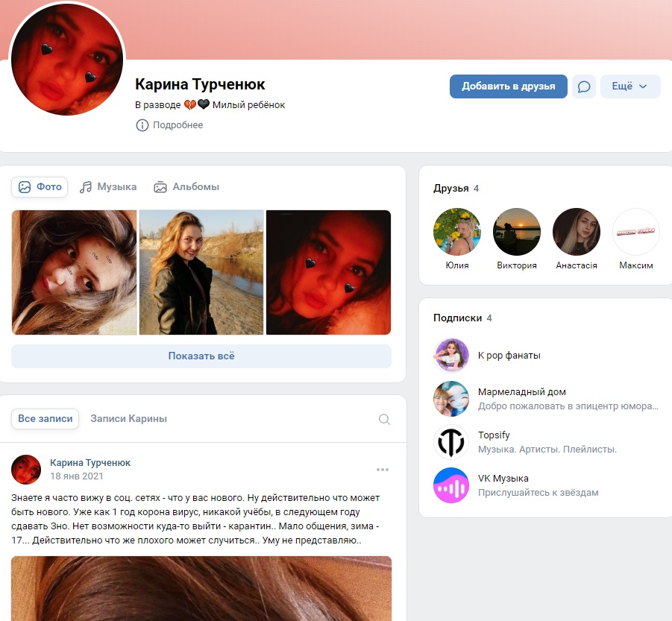
Task: Open the large round profile picture
Action: click(67, 59)
